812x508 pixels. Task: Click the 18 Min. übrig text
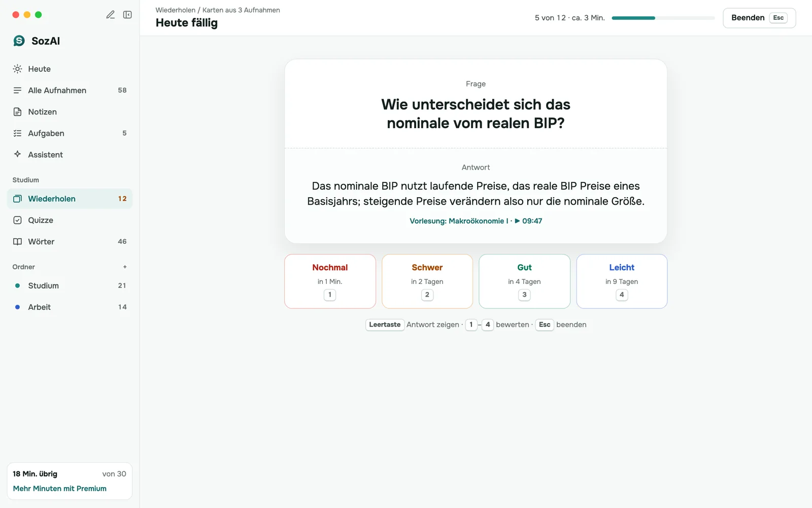(35, 473)
